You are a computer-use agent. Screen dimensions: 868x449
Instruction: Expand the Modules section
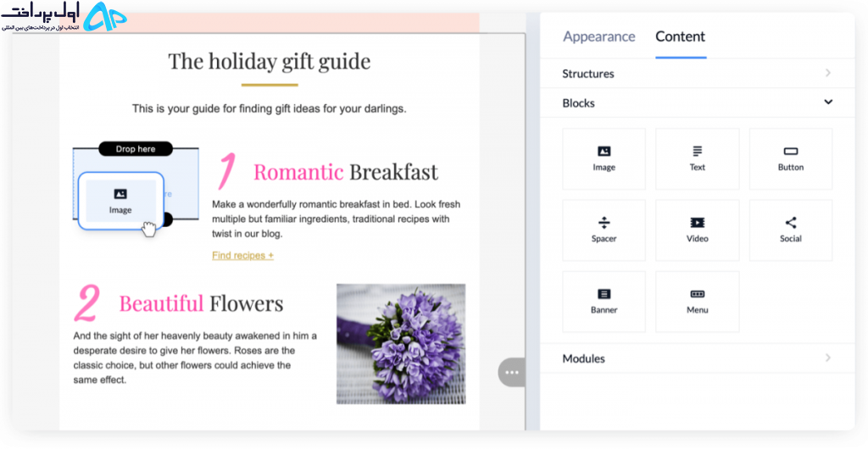[x=698, y=358]
